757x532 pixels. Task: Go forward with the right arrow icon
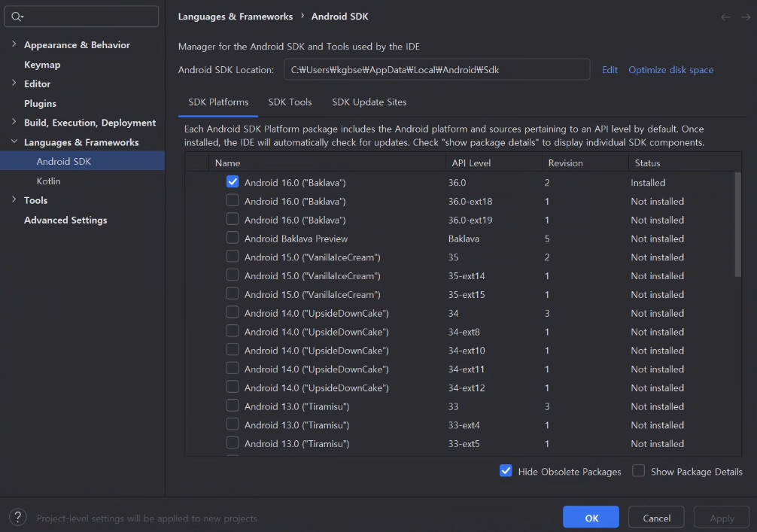pos(746,17)
